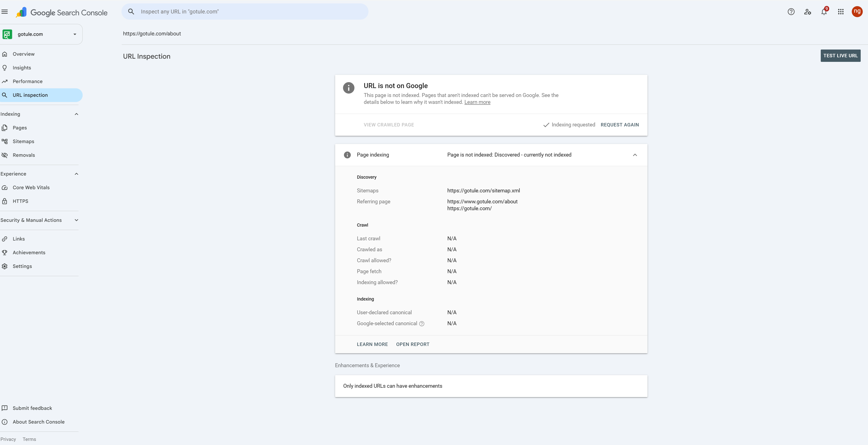
Task: Click the inspected URL https://gotule.com/about
Action: coord(152,34)
